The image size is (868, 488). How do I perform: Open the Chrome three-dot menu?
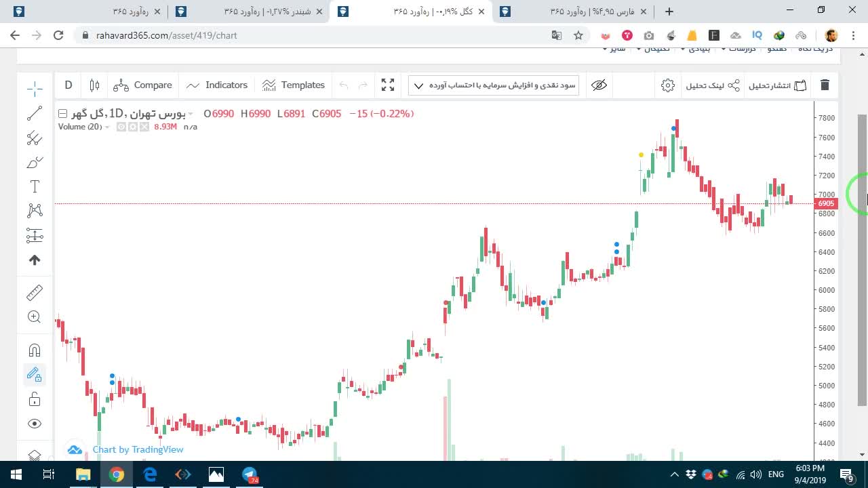click(853, 35)
